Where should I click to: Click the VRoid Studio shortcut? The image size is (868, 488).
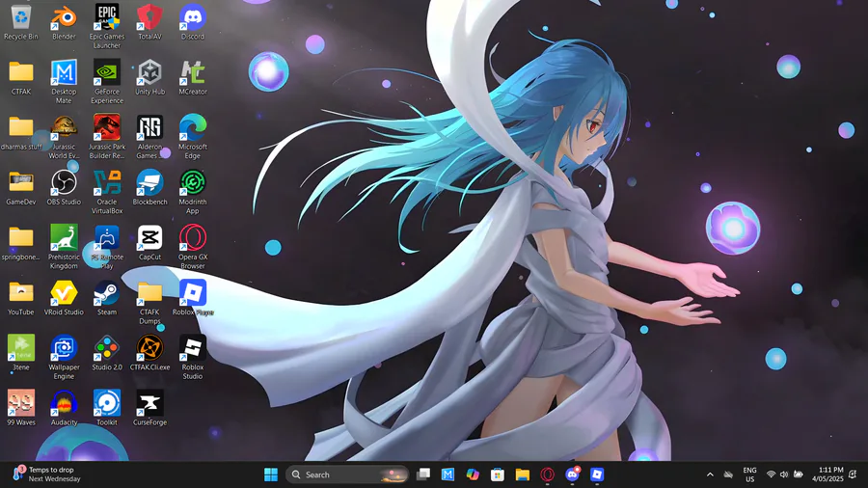pos(64,299)
